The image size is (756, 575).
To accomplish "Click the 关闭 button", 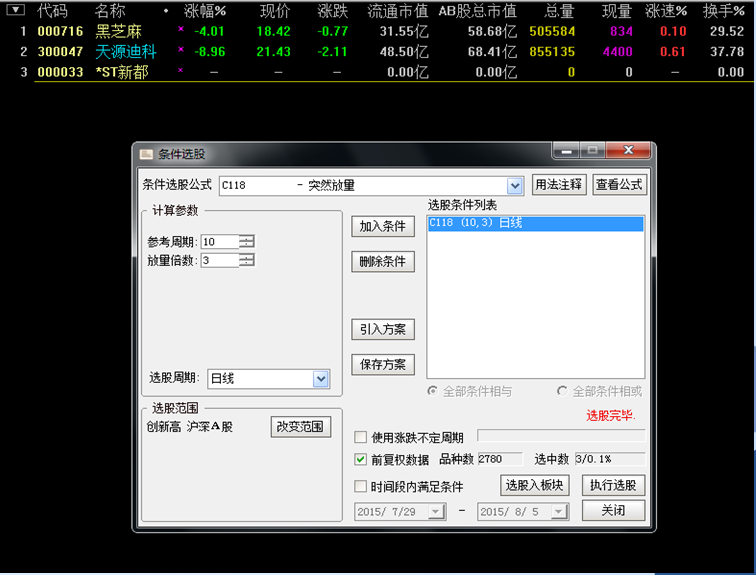I will [613, 510].
